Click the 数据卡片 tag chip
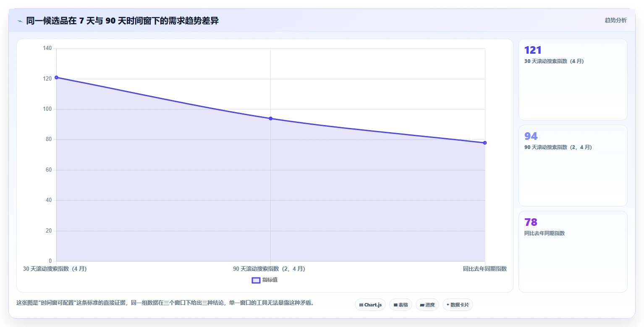The image size is (644, 327). click(x=458, y=305)
